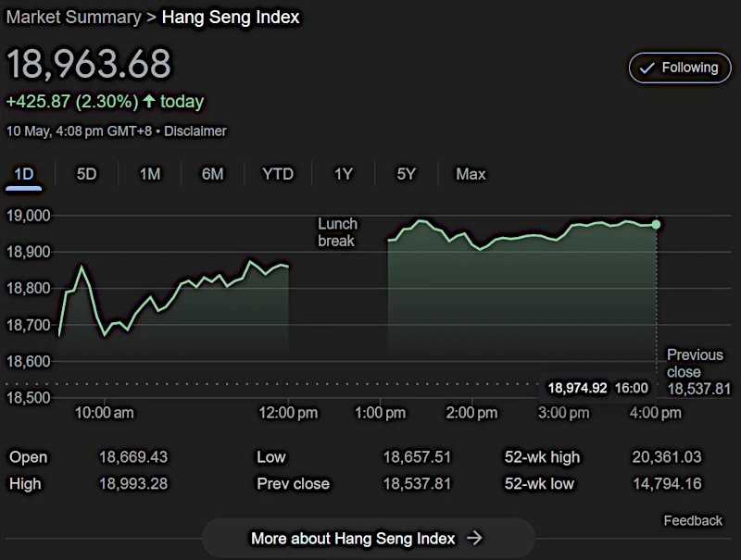Click the 3:00 pm axis label
741x560 pixels.
point(563,413)
